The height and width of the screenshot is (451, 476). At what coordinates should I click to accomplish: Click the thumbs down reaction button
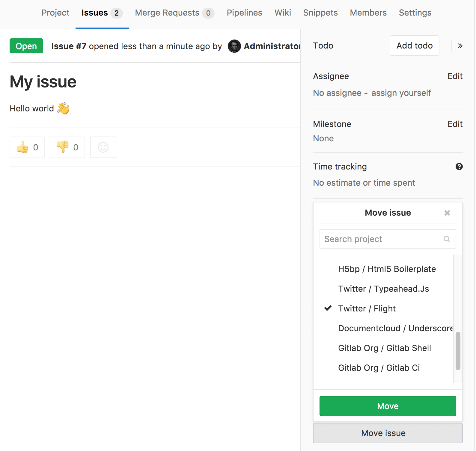(67, 147)
